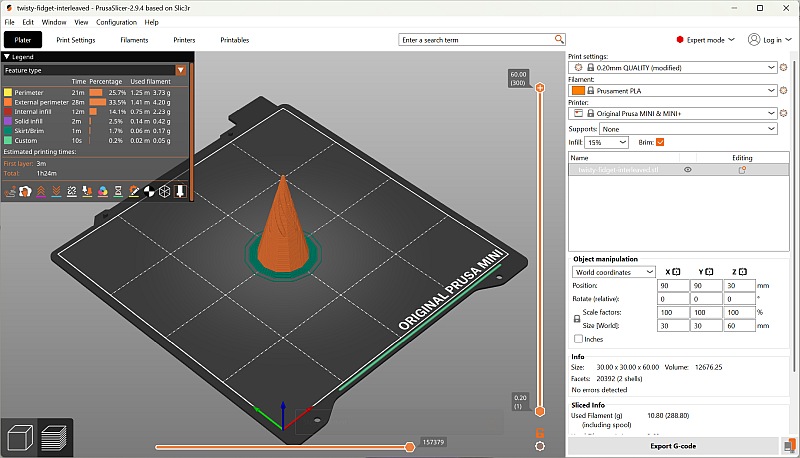Toggle the Shells wireframe cube icon

click(x=164, y=191)
